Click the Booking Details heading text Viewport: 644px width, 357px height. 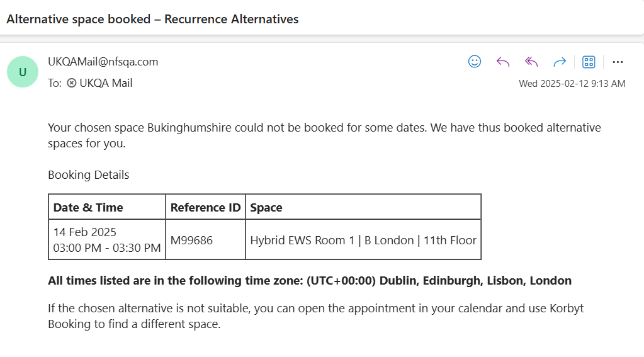88,175
